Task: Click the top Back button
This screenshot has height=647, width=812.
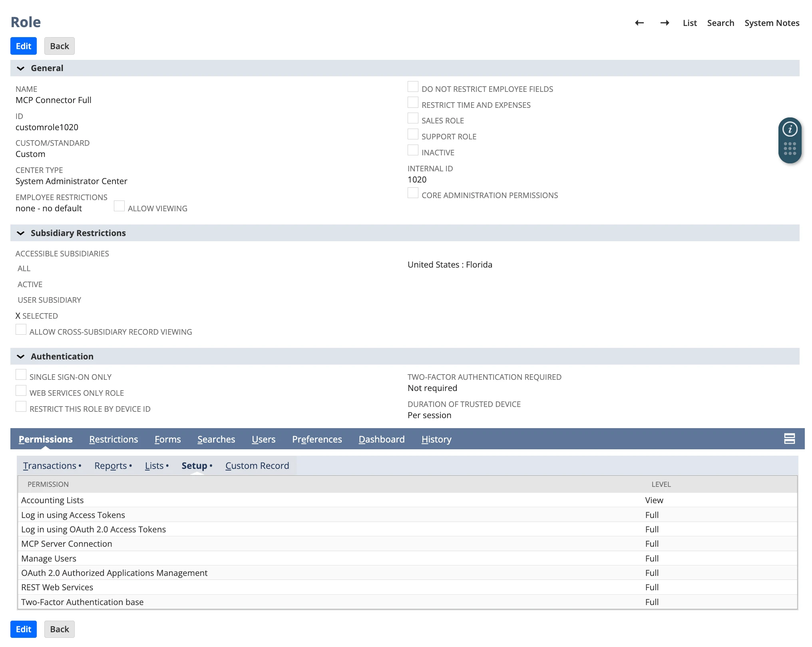Action: coord(60,46)
